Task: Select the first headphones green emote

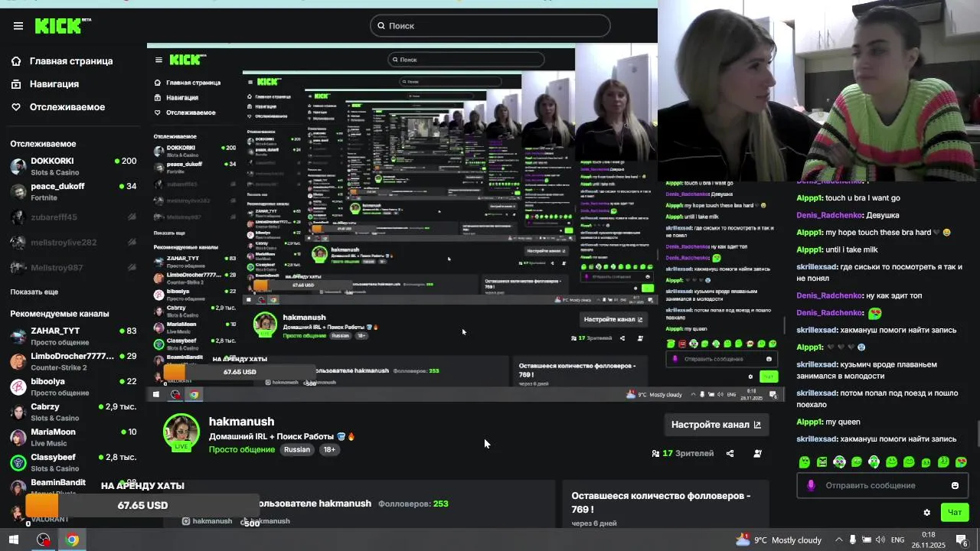Action: point(839,462)
